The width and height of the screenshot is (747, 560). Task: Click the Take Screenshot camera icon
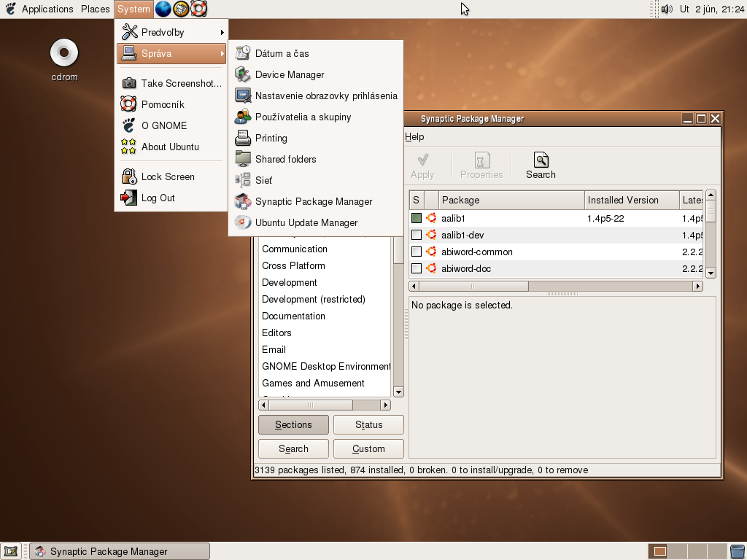pyautogui.click(x=128, y=83)
